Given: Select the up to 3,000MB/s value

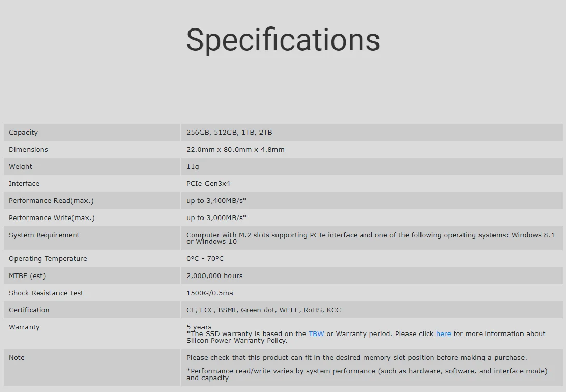Looking at the screenshot, I should pyautogui.click(x=216, y=218).
